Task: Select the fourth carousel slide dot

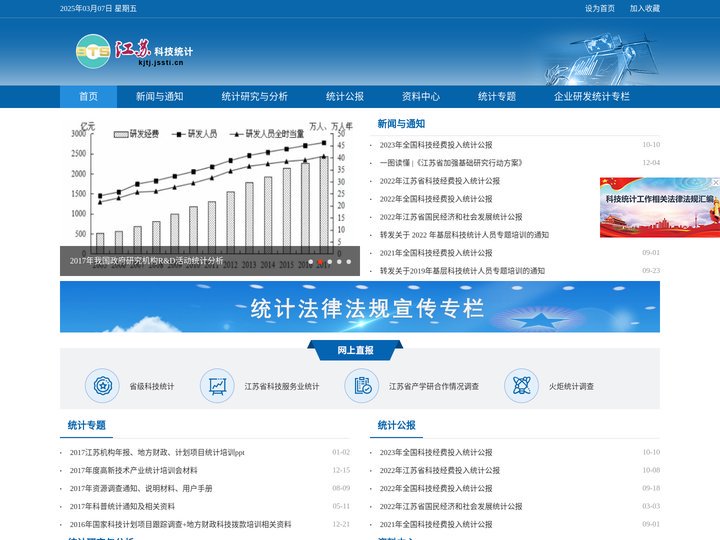Action: click(339, 262)
